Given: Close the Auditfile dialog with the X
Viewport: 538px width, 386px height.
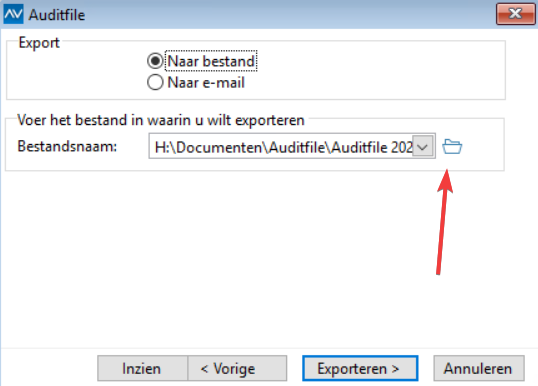Looking at the screenshot, I should click(515, 14).
